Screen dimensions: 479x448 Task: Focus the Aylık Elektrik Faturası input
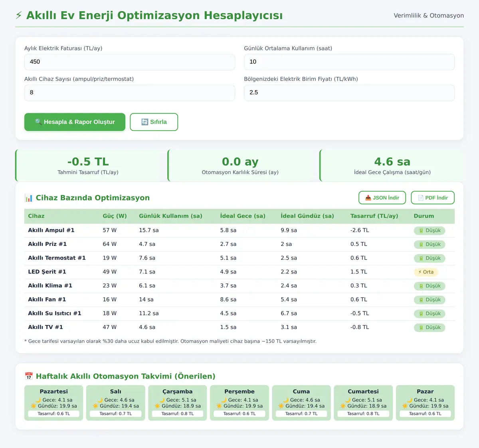pyautogui.click(x=130, y=62)
